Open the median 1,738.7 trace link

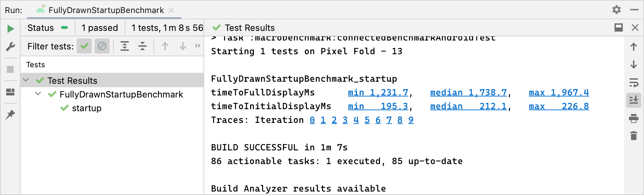pos(468,93)
